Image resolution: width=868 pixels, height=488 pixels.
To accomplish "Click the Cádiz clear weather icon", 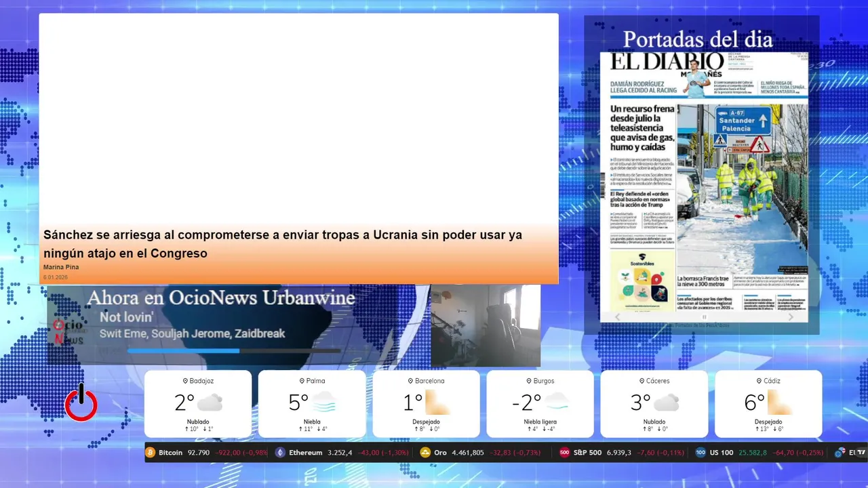I will point(778,403).
